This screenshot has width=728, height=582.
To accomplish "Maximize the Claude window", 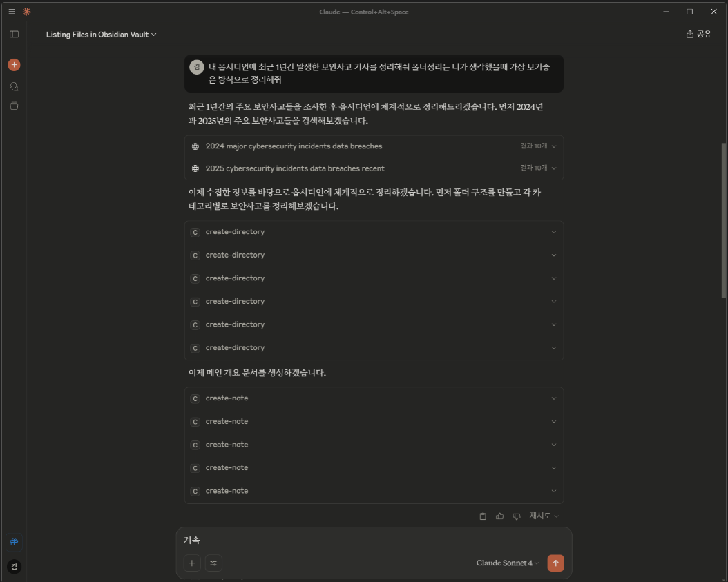I will point(690,12).
